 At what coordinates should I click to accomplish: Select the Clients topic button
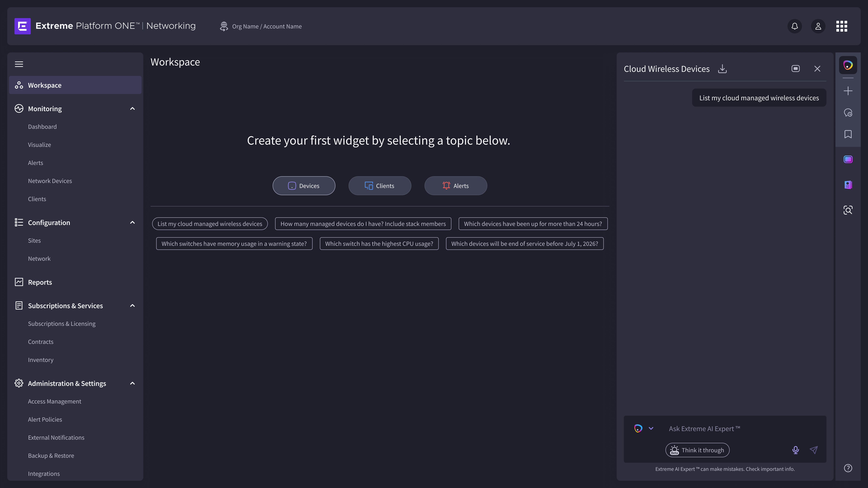click(x=380, y=186)
